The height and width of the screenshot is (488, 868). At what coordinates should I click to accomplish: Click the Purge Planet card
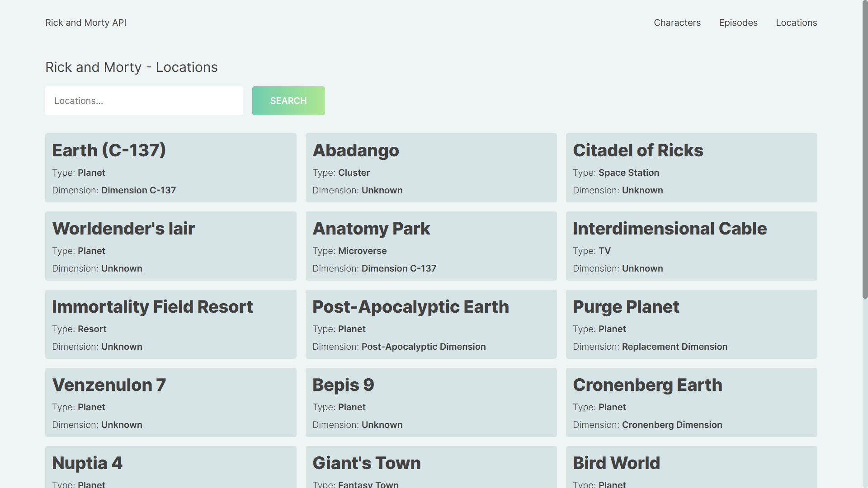691,324
